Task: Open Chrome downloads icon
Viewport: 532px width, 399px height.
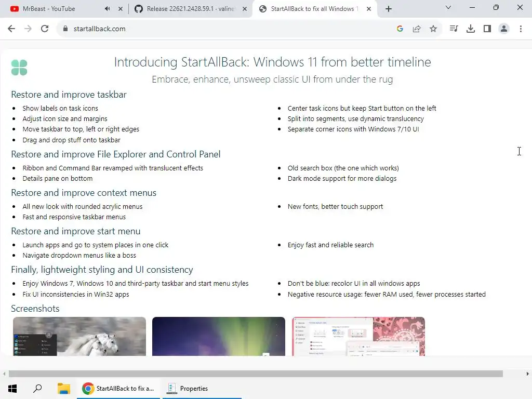Action: click(470, 29)
